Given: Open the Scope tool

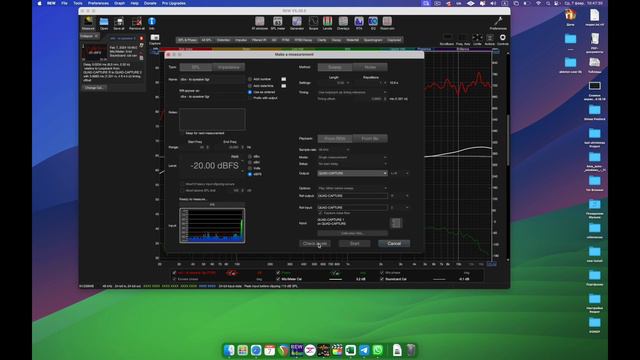Looking at the screenshot, I should click(x=313, y=23).
